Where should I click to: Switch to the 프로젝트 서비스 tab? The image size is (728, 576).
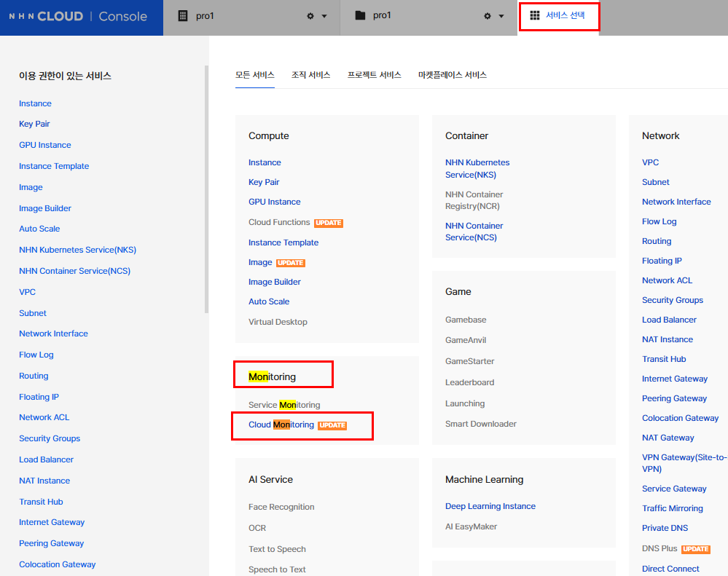375,75
